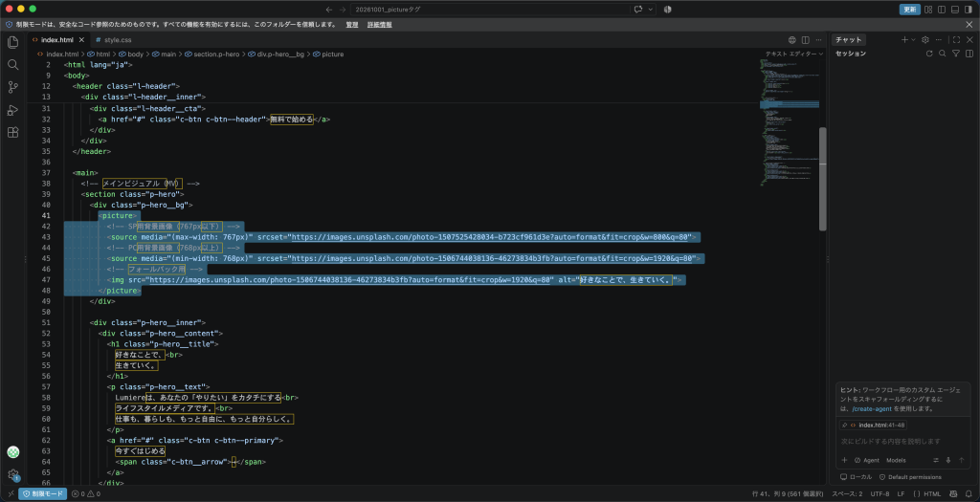Select the index.html editor tab
This screenshot has height=502, width=980.
point(56,39)
